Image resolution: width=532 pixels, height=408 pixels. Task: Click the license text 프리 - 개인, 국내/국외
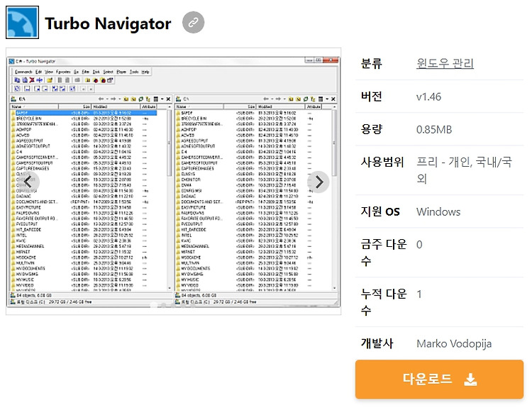point(464,170)
